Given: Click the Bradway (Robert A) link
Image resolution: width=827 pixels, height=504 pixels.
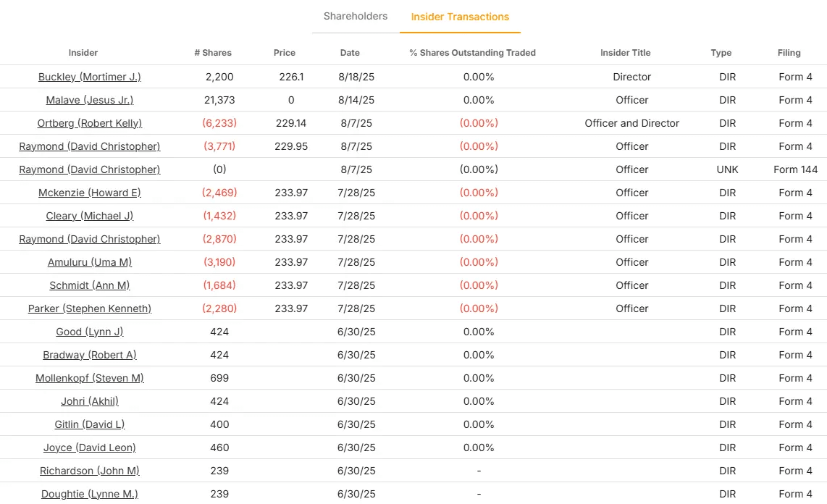Looking at the screenshot, I should pos(89,355).
